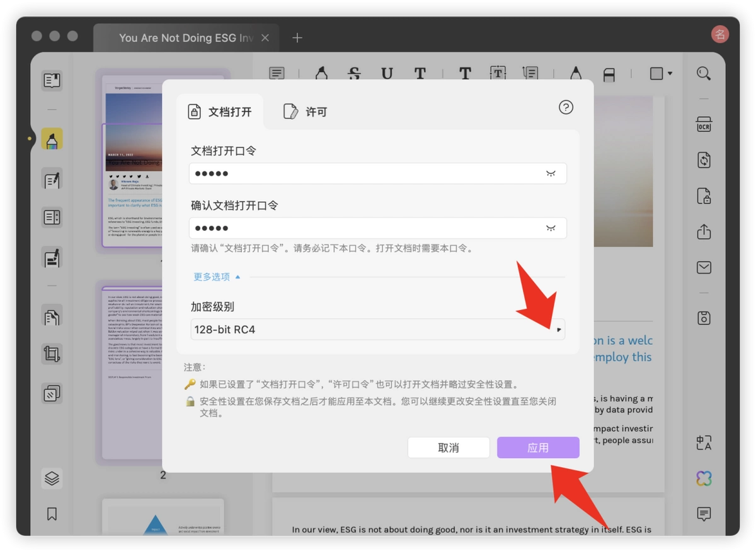The height and width of the screenshot is (552, 756).
Task: Open the UPDF AI flower icon
Action: (x=704, y=478)
